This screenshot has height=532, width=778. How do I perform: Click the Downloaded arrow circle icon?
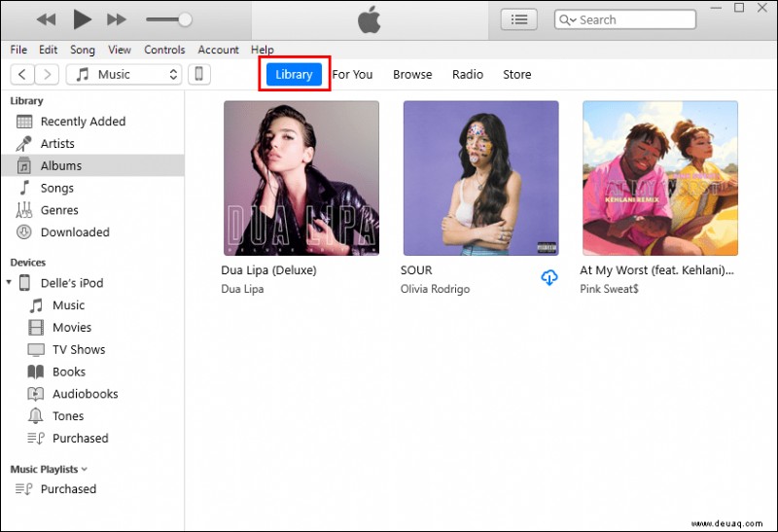pyautogui.click(x=24, y=231)
